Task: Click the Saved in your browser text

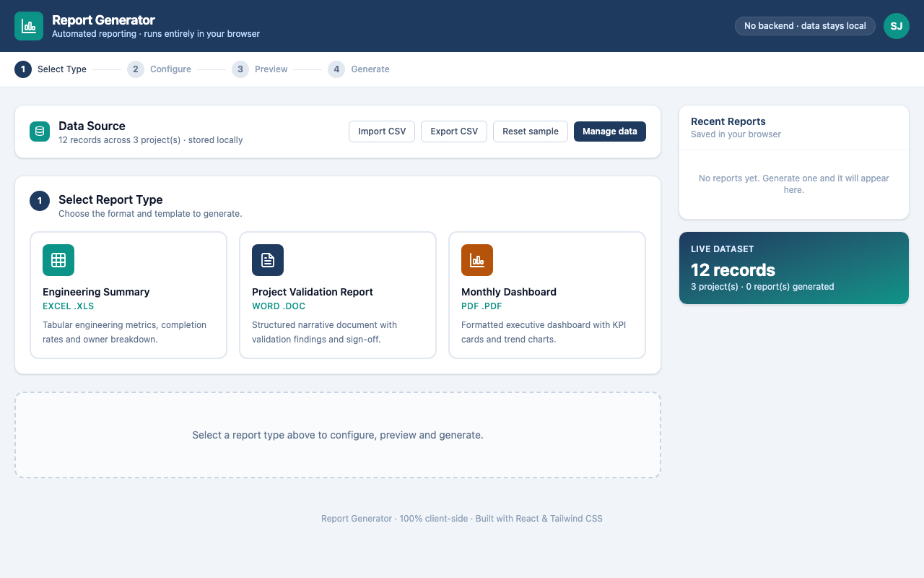Action: click(x=736, y=134)
